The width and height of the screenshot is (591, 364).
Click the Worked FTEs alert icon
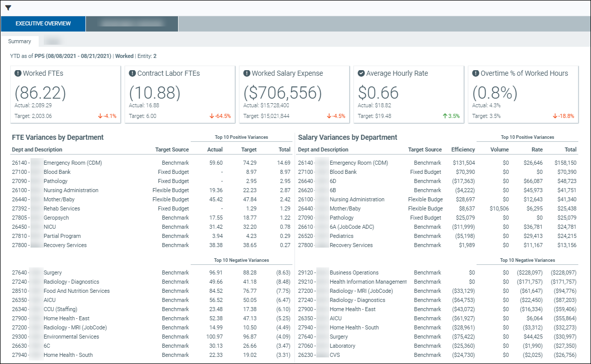[18, 73]
